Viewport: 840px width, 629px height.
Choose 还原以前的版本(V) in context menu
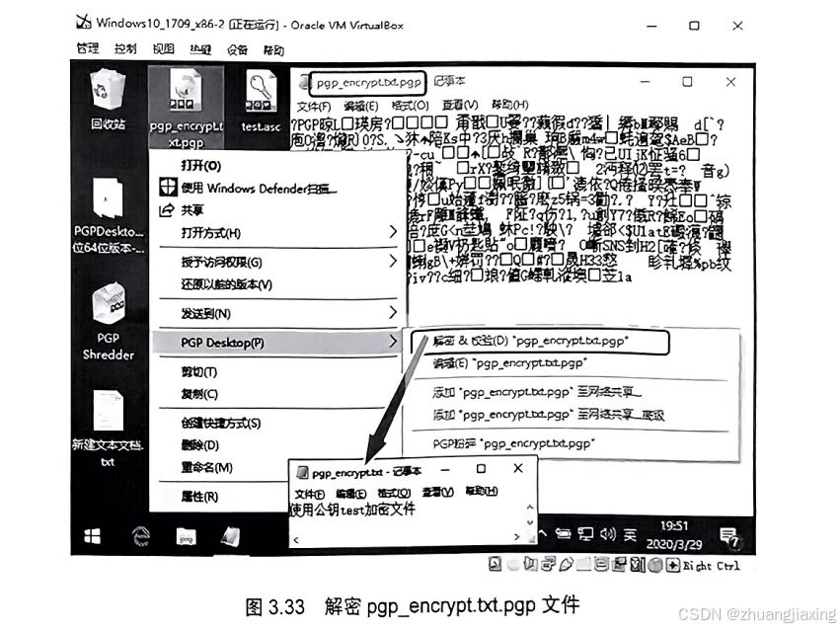226,284
